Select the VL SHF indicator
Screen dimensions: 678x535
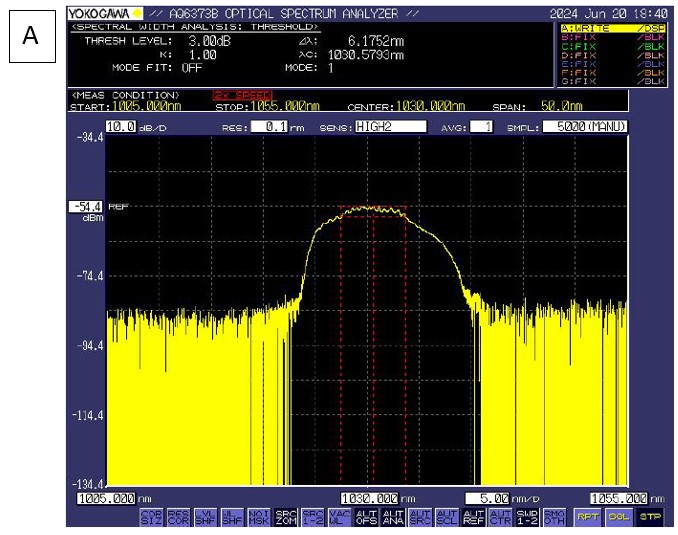click(205, 517)
